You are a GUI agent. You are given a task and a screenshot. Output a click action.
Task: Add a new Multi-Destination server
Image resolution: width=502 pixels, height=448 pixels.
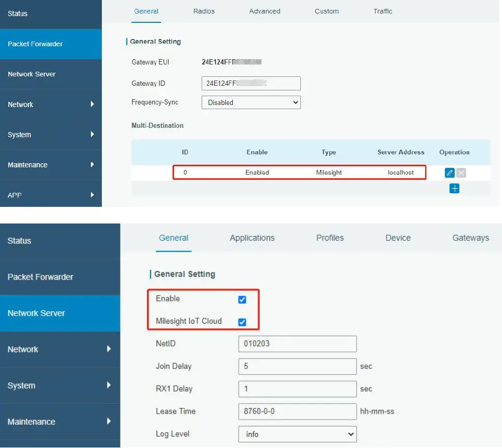454,188
